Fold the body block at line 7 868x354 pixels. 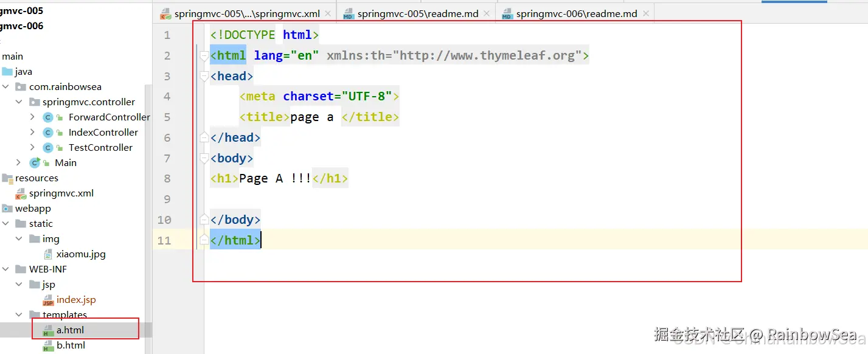coord(204,158)
